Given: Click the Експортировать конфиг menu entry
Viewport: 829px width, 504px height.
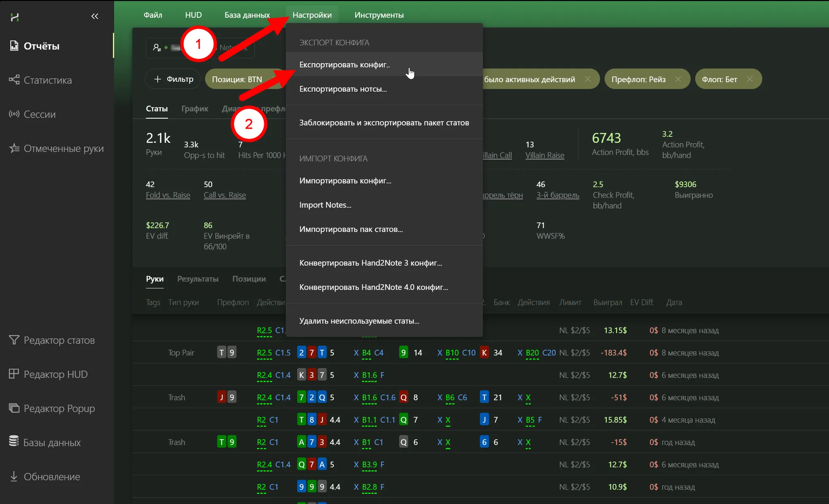Looking at the screenshot, I should 344,65.
